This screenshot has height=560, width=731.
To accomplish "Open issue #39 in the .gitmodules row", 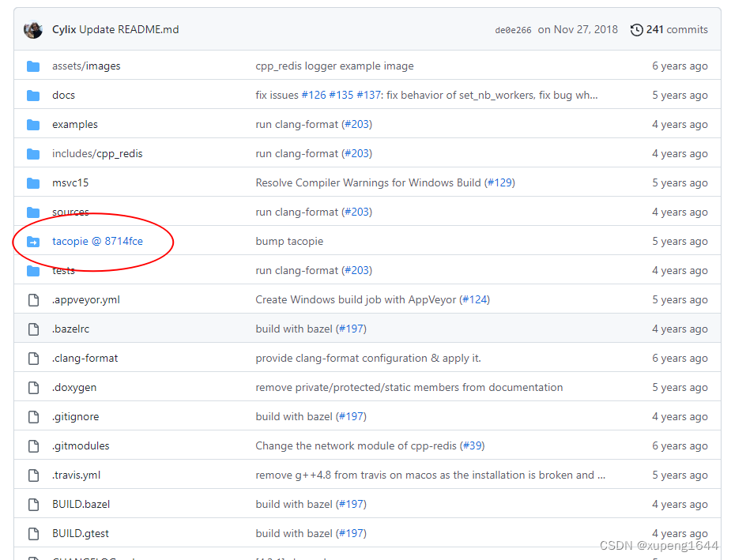I will click(472, 445).
